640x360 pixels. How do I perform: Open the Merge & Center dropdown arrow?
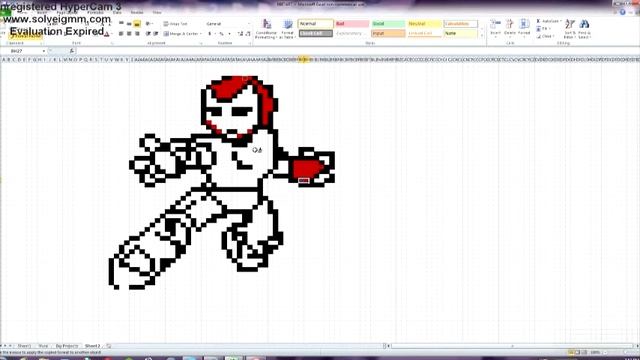pos(200,34)
